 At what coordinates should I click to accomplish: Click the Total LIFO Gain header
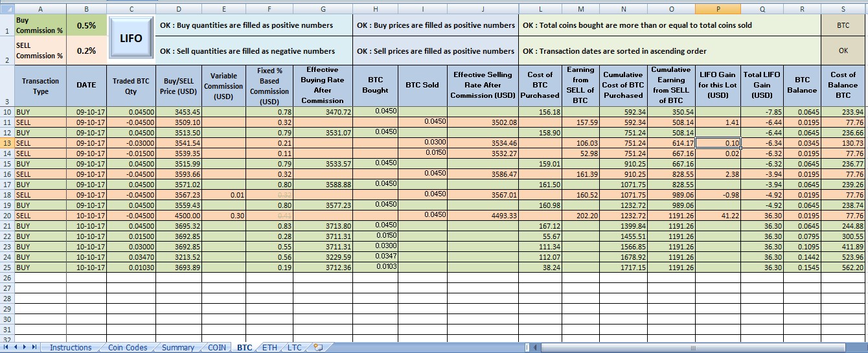coord(762,85)
